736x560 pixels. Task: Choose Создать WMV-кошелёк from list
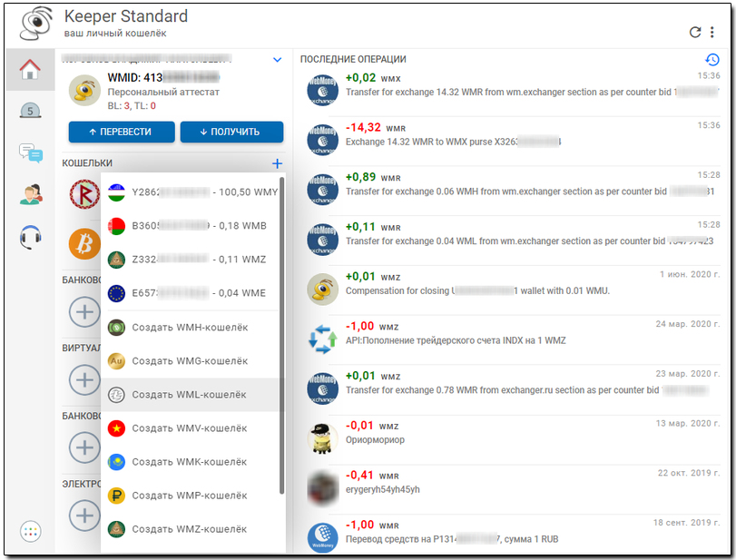point(191,428)
